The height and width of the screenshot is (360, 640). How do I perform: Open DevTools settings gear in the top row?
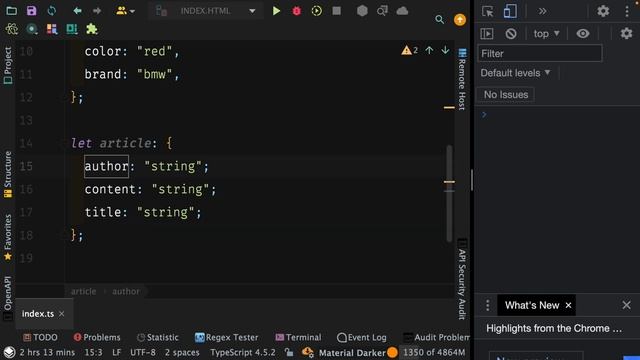click(603, 11)
